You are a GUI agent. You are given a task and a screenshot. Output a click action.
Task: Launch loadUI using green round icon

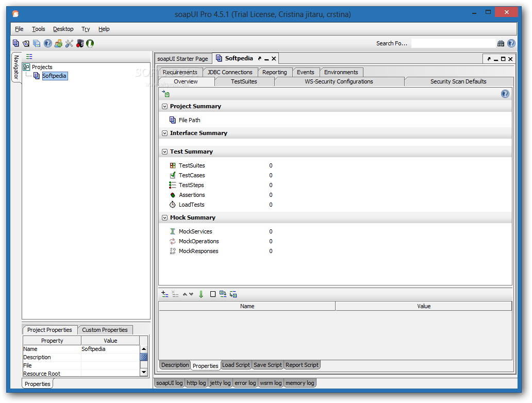click(90, 43)
